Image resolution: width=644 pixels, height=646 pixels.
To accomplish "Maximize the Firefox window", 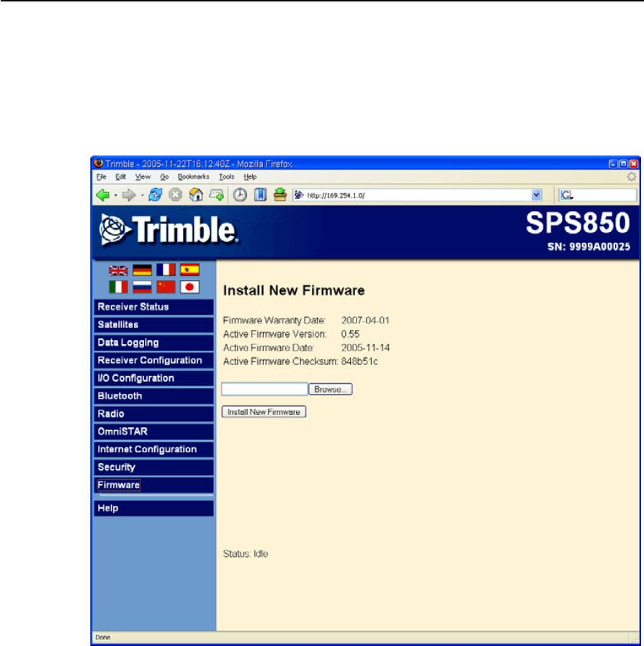I will 623,164.
